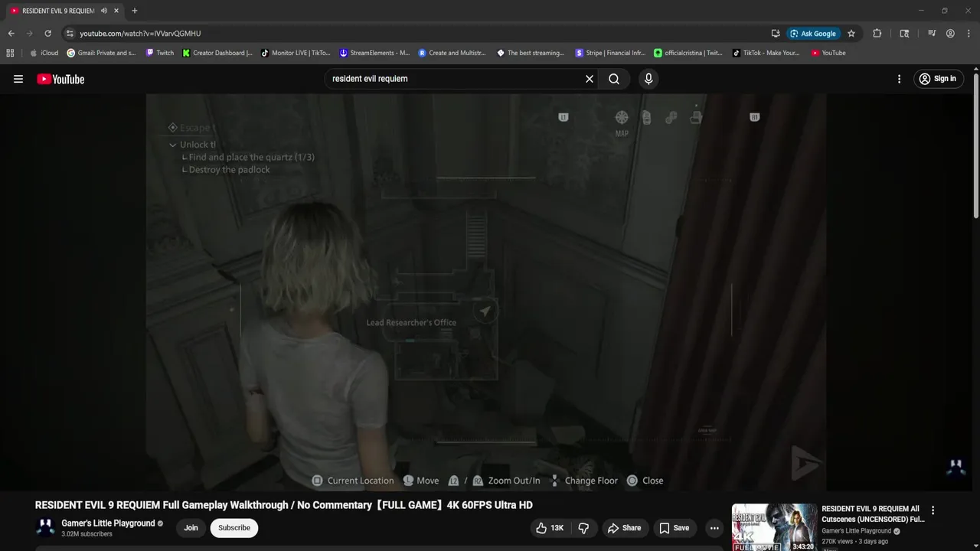Open the iCloud bookmark
This screenshot has width=980, height=551.
44,53
